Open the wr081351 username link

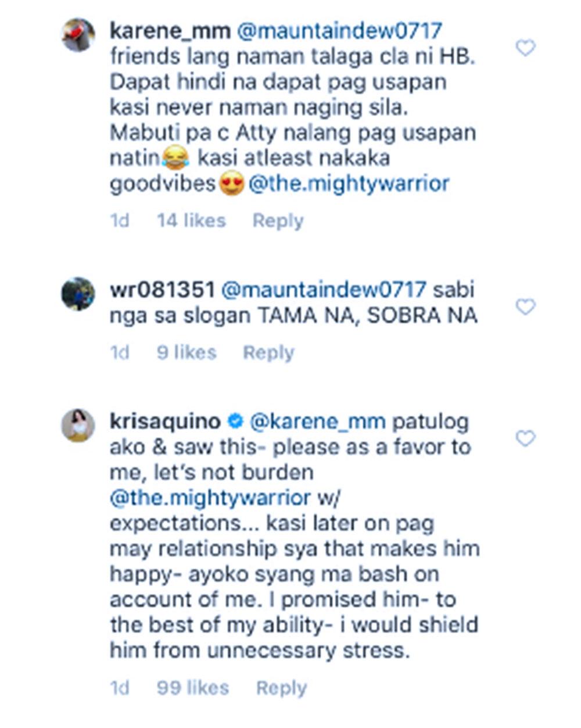tap(163, 290)
